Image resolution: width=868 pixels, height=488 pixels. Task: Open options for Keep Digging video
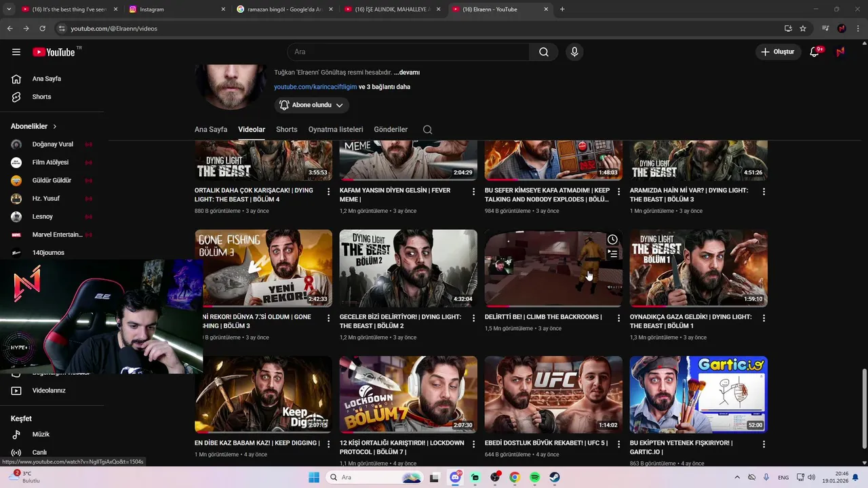click(329, 444)
